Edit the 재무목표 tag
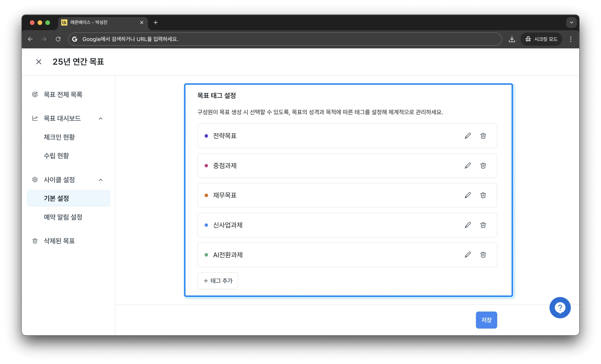The width and height of the screenshot is (601, 364). (468, 195)
